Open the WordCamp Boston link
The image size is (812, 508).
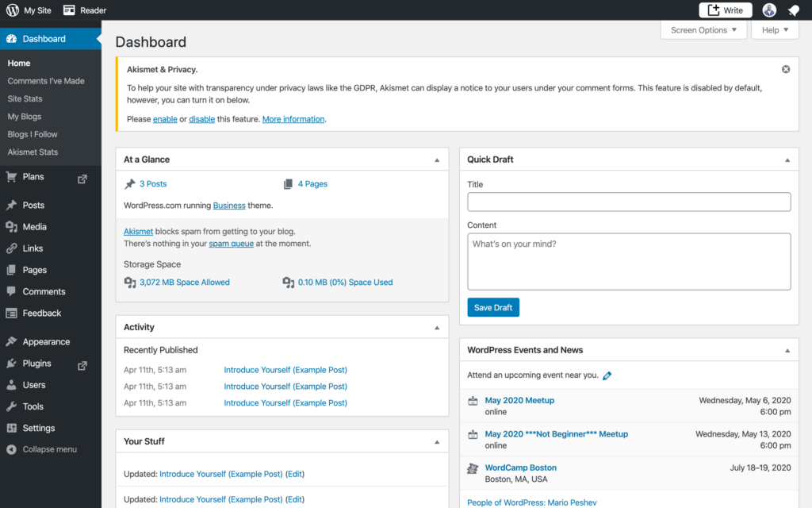pyautogui.click(x=520, y=468)
